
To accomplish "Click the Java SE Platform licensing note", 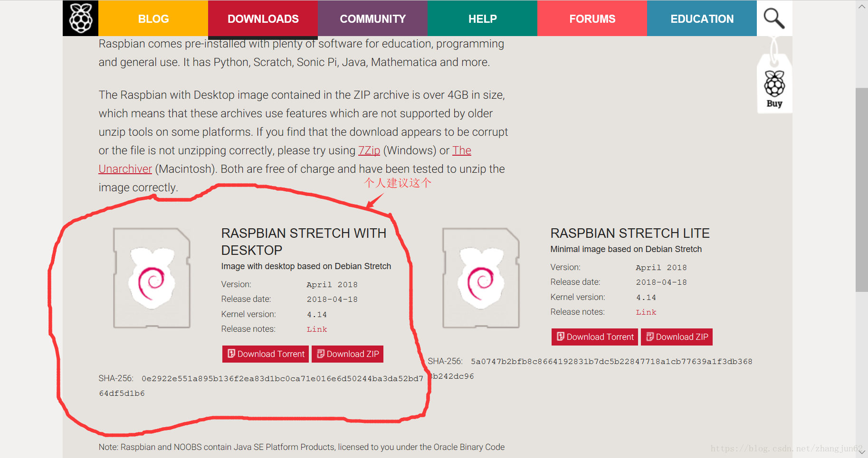I will click(302, 447).
